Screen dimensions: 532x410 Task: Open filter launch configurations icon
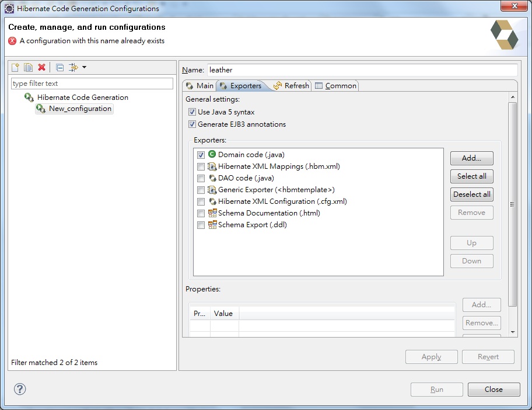[73, 67]
